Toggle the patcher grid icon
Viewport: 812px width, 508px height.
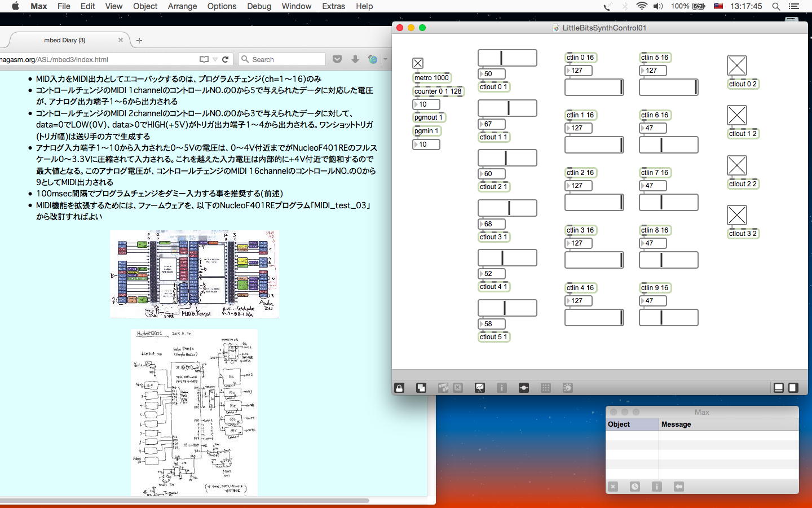545,388
